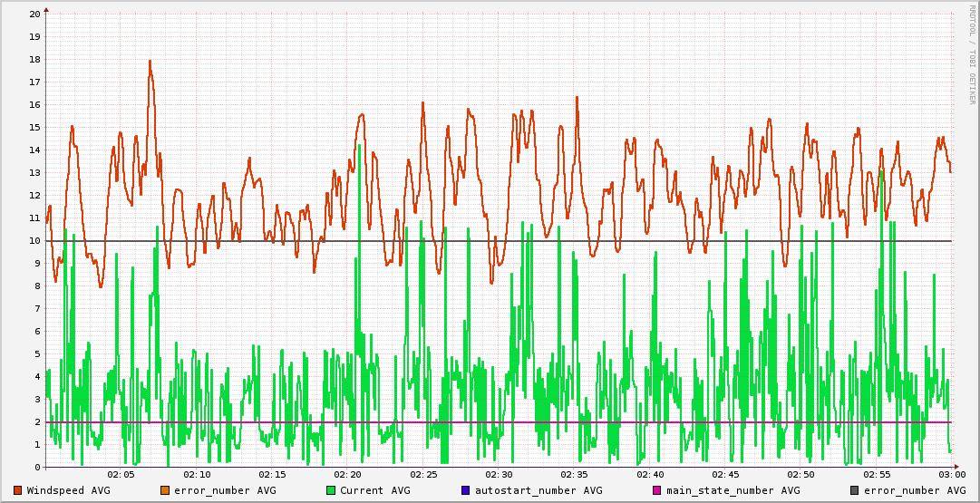980x503 pixels.
Task: Click the y-axis value 11
Action: 35,218
